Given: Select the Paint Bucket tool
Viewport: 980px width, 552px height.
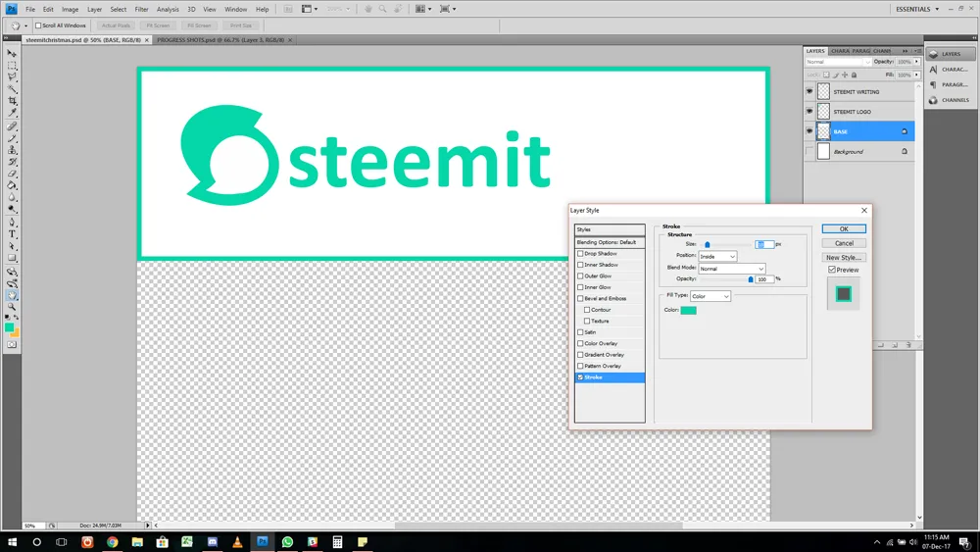Looking at the screenshot, I should pos(12,186).
